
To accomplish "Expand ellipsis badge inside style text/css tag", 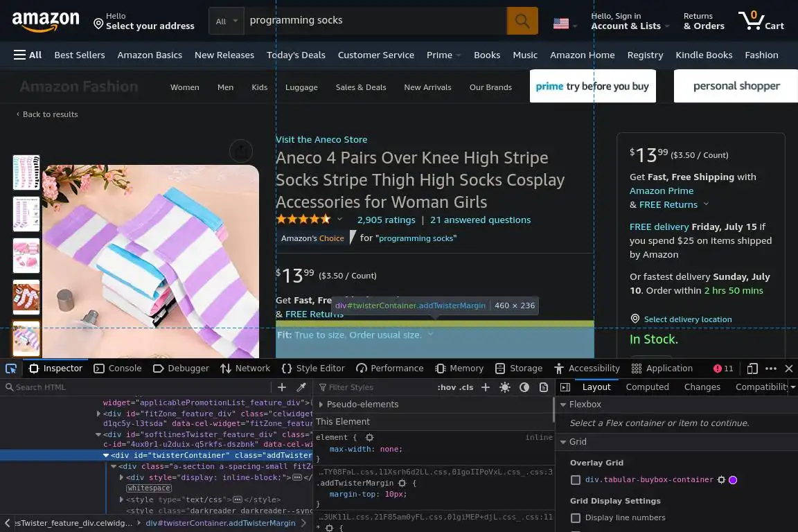I will pyautogui.click(x=237, y=499).
